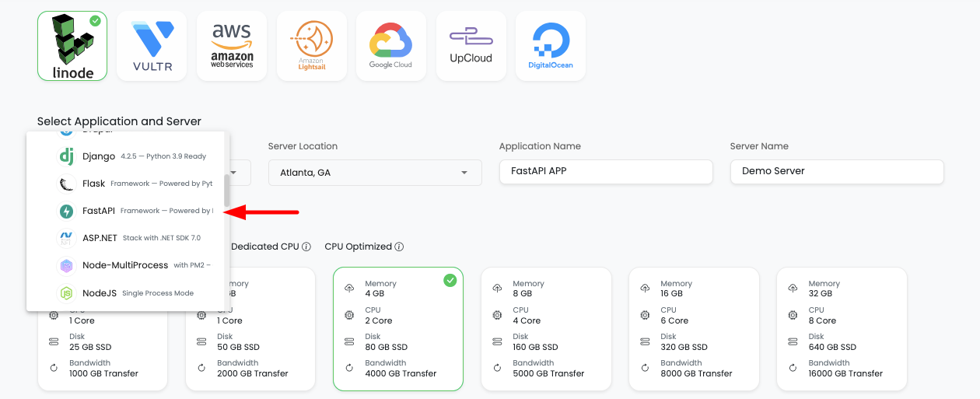980x399 pixels.
Task: Click CPU icon on 6 Core plan
Action: pos(645,315)
